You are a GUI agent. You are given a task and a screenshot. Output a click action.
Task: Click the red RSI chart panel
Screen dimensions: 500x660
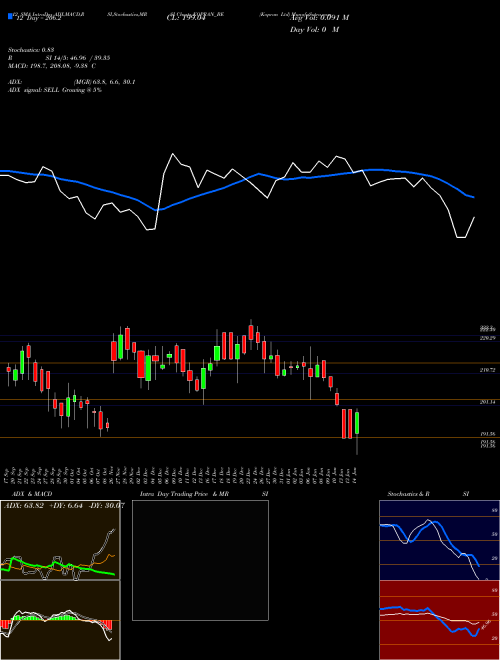pyautogui.click(x=439, y=620)
